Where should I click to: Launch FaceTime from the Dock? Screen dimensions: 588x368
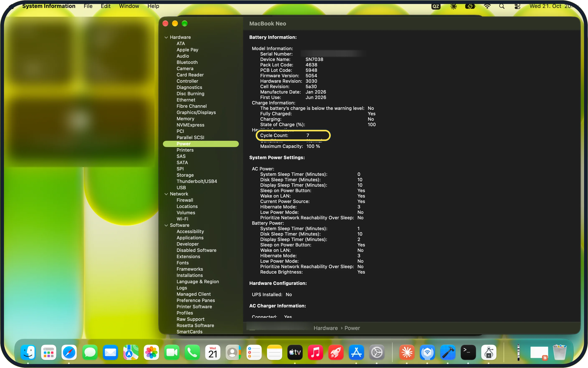coord(172,352)
